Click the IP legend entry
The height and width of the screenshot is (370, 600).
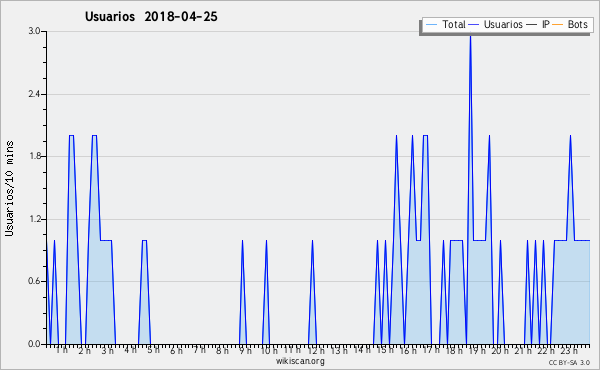pos(538,24)
